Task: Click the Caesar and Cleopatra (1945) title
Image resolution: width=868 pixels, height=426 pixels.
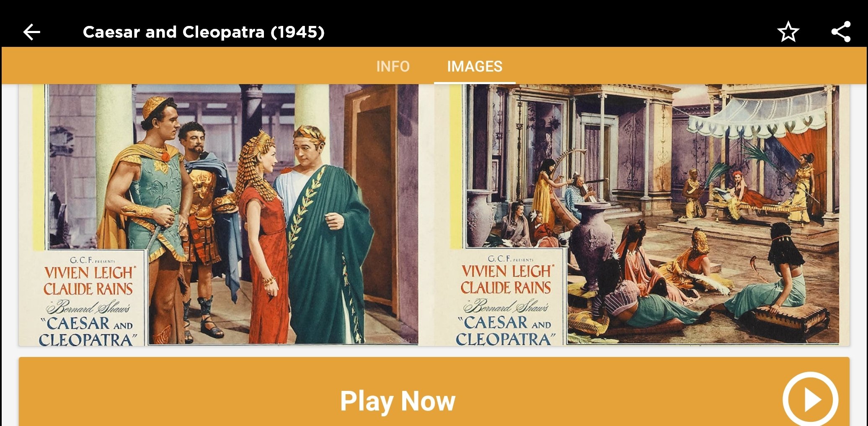Action: 204,32
